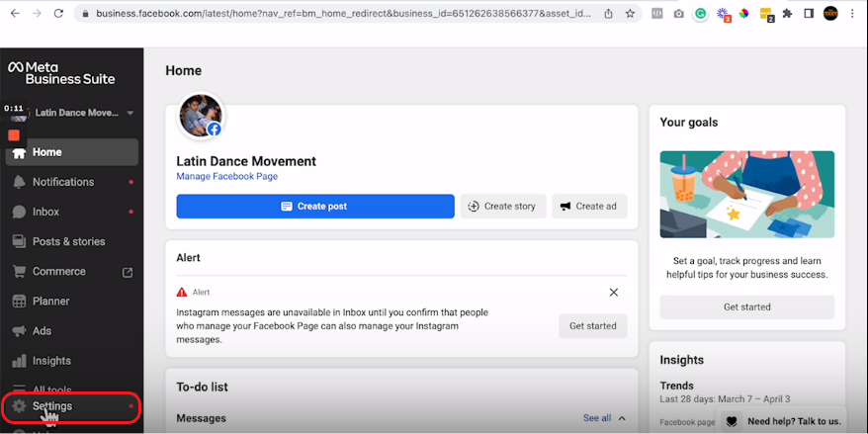Dismiss the Alert with X icon
The height and width of the screenshot is (434, 868).
click(x=613, y=293)
